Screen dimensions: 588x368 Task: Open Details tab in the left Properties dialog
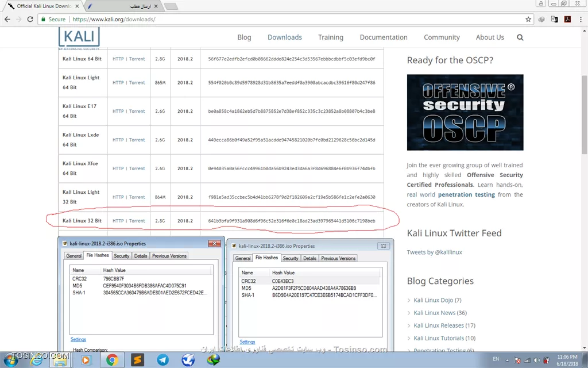point(141,256)
